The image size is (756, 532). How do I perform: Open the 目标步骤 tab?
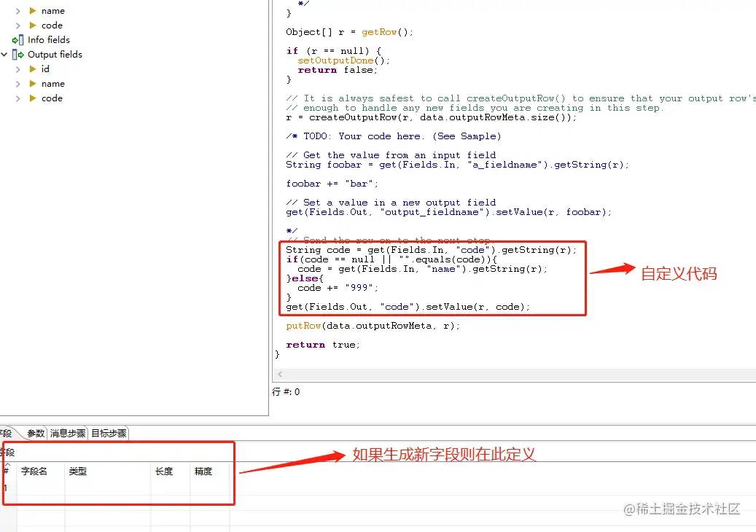pyautogui.click(x=109, y=433)
